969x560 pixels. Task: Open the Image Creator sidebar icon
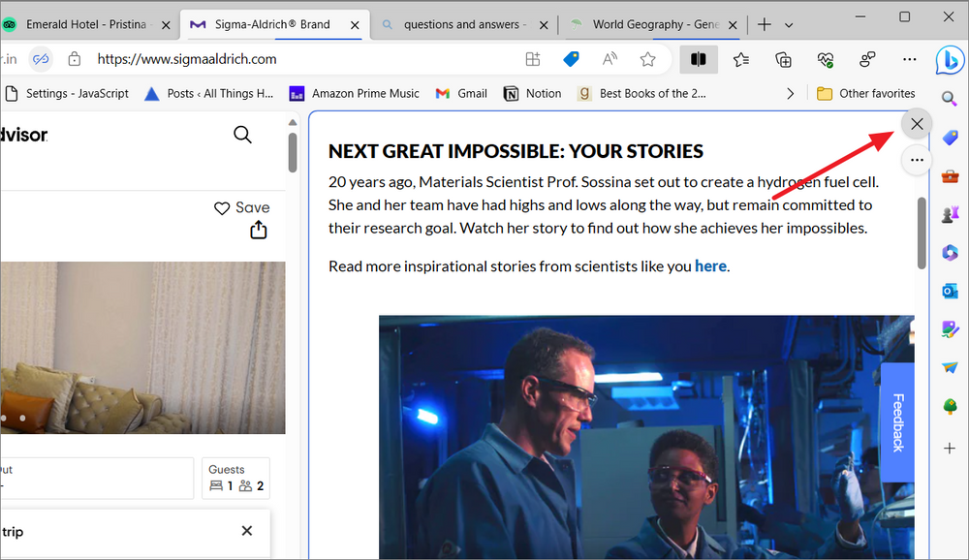point(950,328)
